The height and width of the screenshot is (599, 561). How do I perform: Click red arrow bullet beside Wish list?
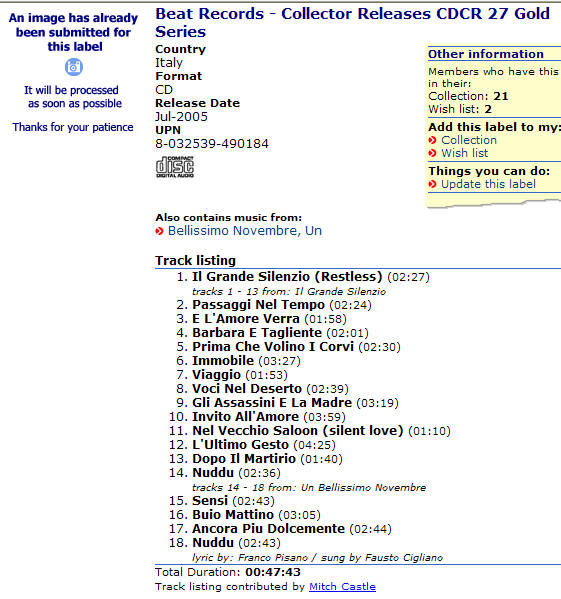coord(432,153)
